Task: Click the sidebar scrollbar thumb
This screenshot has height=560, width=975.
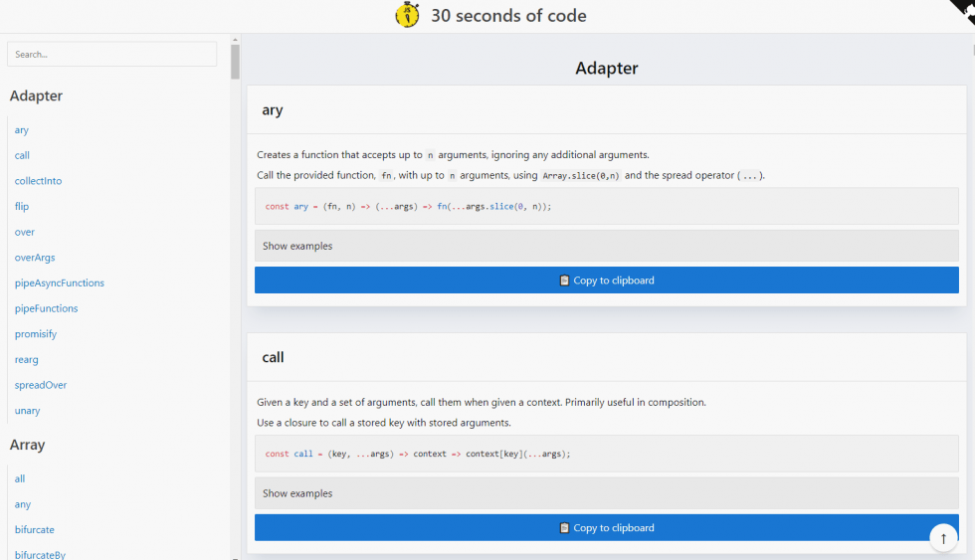Action: pyautogui.click(x=235, y=62)
